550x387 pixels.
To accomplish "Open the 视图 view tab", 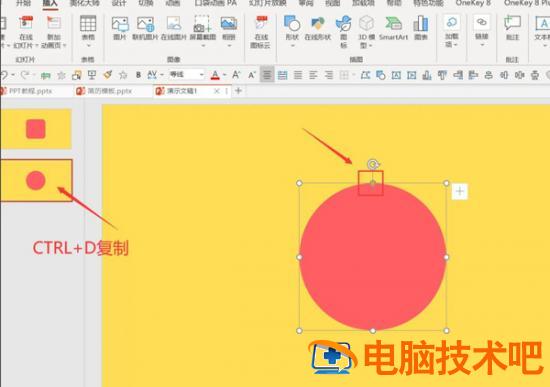I will point(333,4).
